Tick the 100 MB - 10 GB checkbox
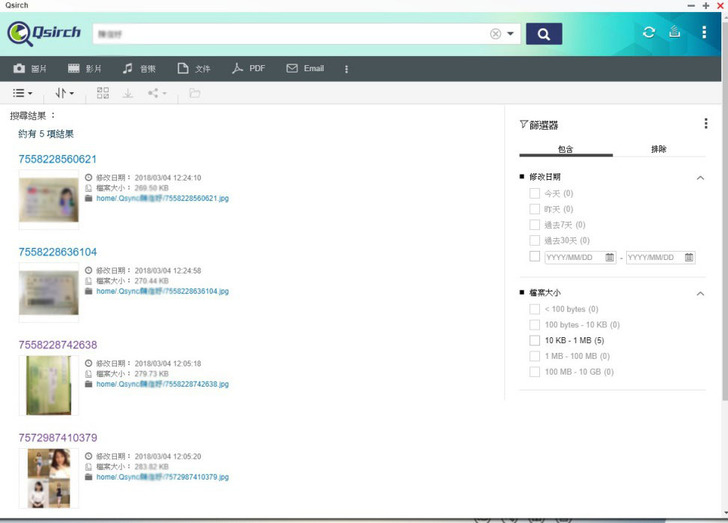Image resolution: width=728 pixels, height=523 pixels. 534,372
